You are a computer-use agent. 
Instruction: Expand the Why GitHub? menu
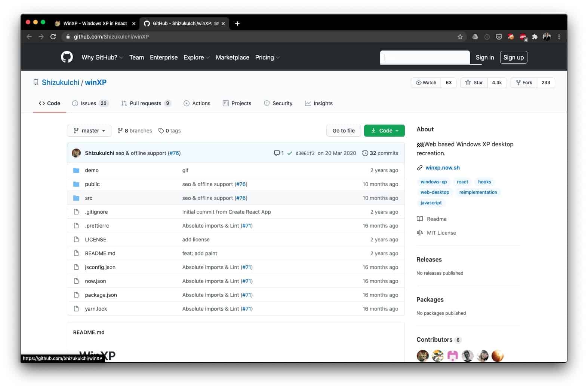coord(102,57)
